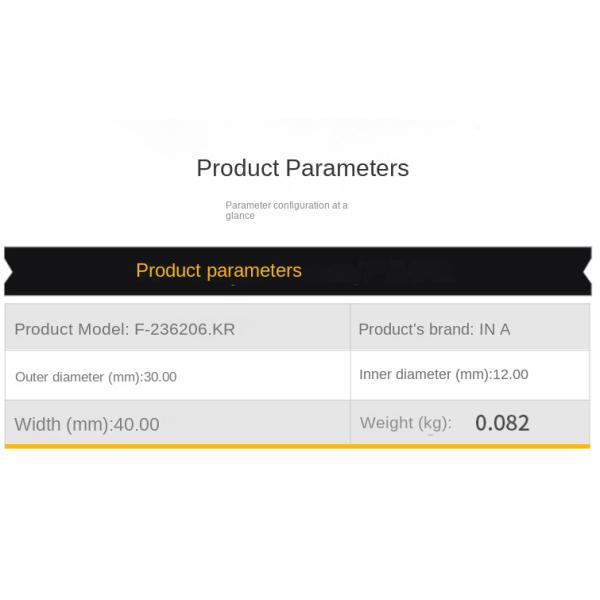Select the brand value "IN A"

[x=494, y=329]
